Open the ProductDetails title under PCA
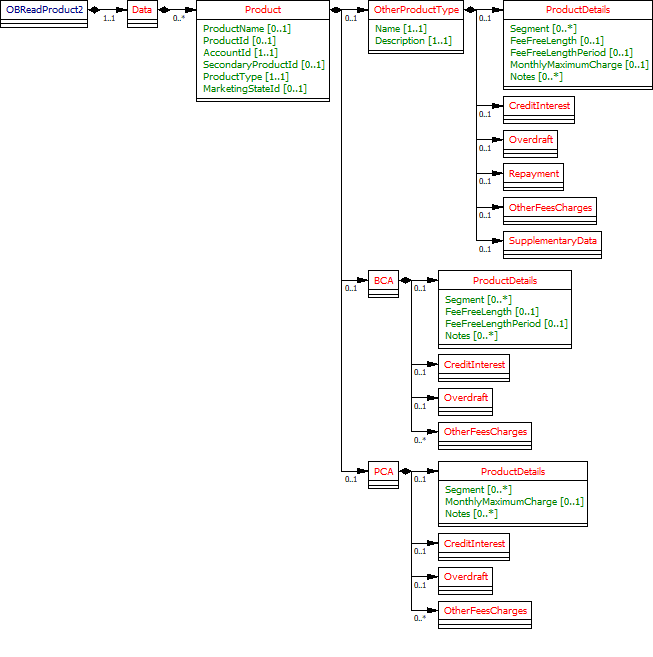The width and height of the screenshot is (653, 657). [512, 471]
